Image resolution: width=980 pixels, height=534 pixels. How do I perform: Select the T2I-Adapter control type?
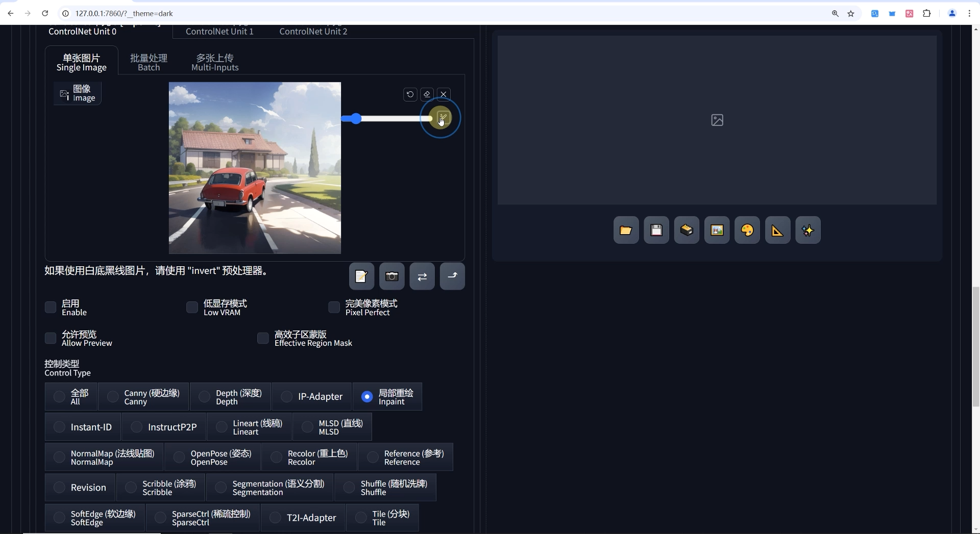tap(303, 518)
